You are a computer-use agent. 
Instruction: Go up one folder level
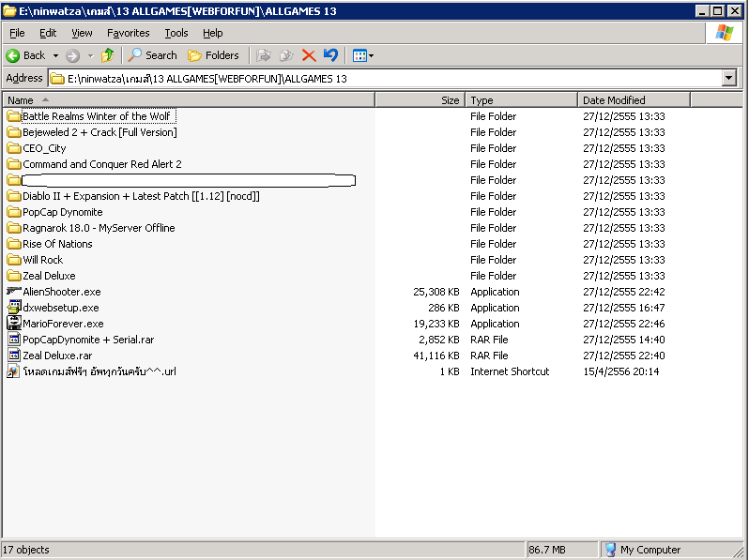108,55
